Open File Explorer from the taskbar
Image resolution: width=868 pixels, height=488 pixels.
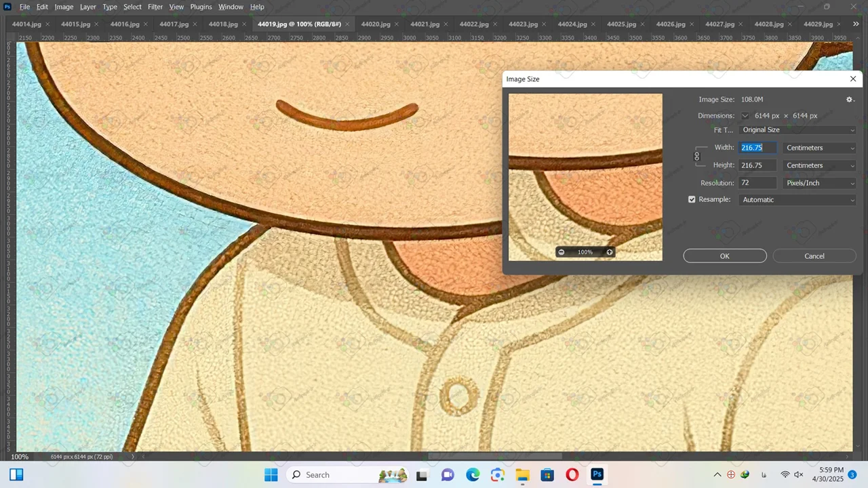(x=522, y=474)
